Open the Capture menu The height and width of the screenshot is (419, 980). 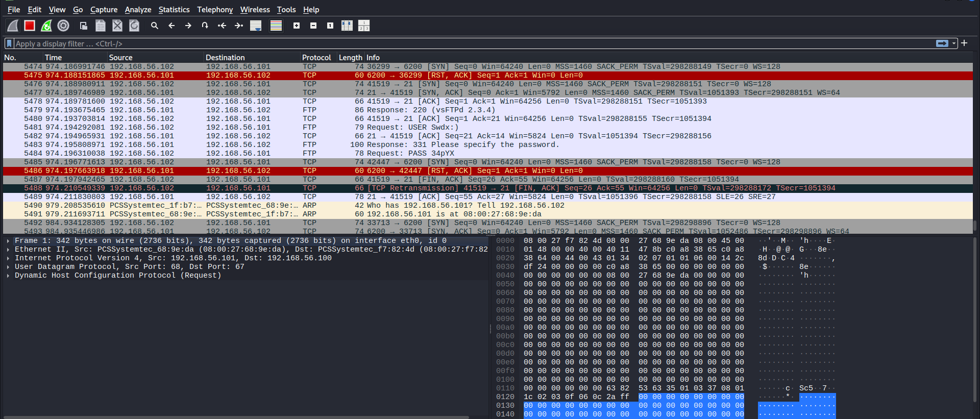(104, 10)
